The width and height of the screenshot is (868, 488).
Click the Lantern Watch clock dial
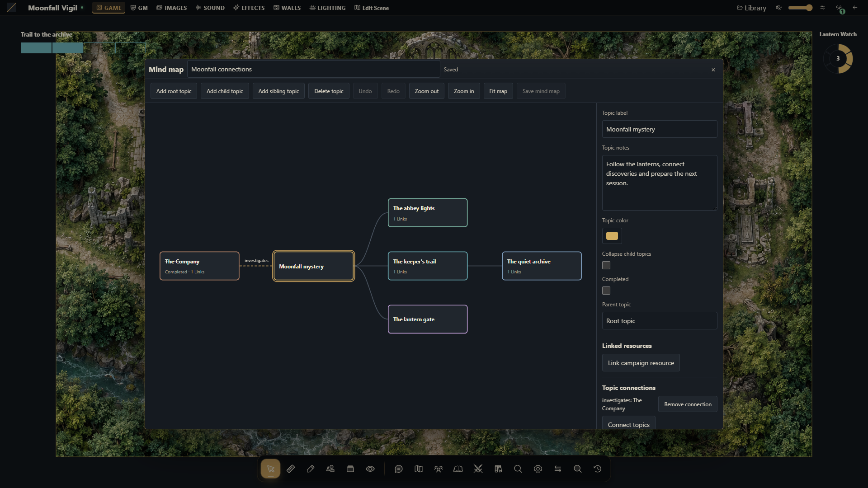point(838,58)
